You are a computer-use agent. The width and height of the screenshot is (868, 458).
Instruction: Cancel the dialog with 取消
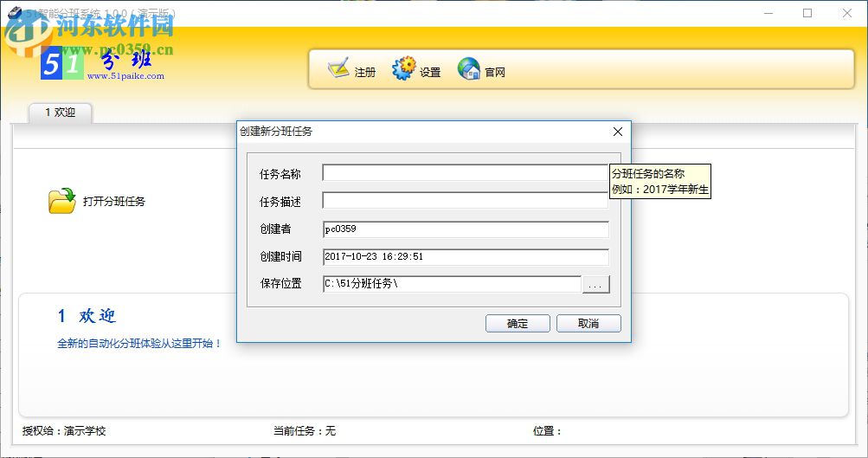588,324
